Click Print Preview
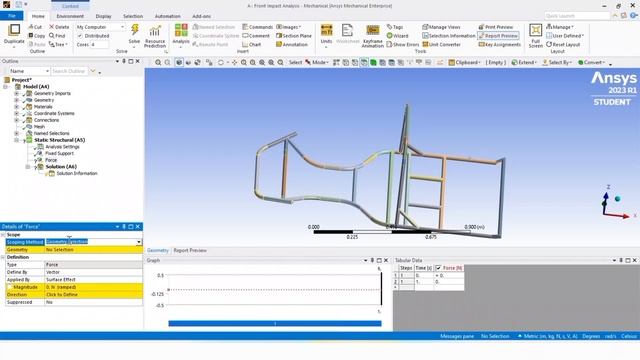This screenshot has height=360, width=640. coord(496,27)
